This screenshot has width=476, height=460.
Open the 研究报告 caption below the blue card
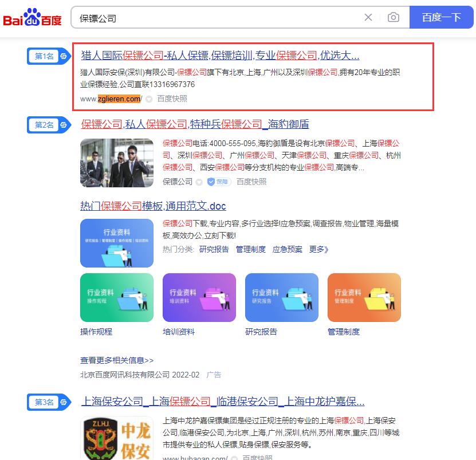pyautogui.click(x=261, y=332)
